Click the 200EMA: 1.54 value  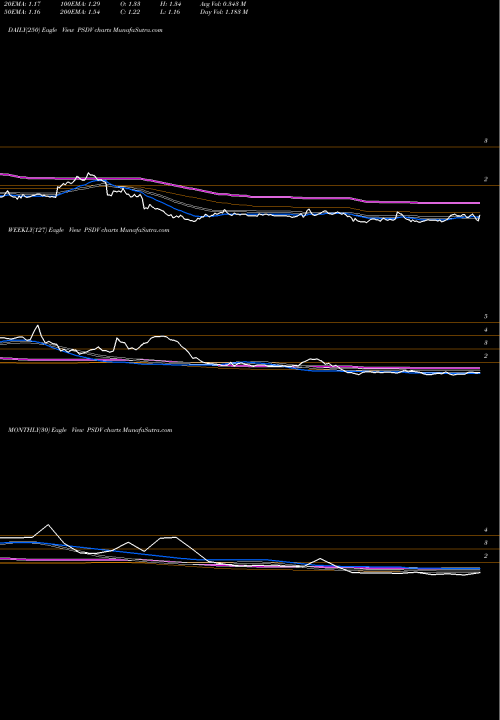coord(79,12)
